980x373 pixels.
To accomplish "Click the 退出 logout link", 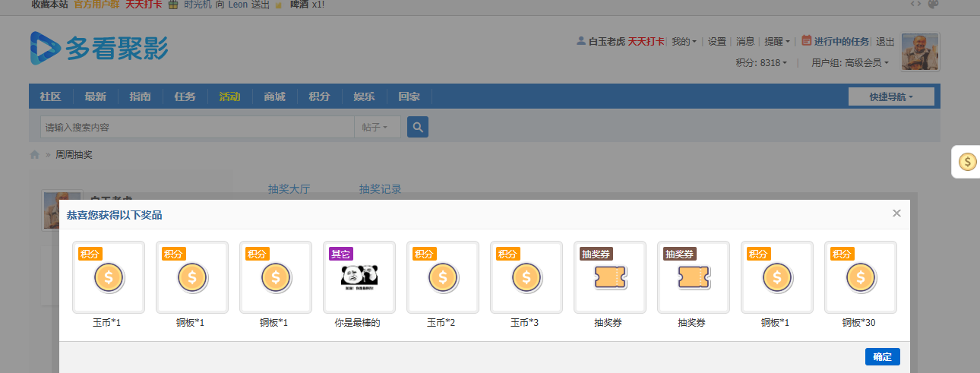I will 885,42.
